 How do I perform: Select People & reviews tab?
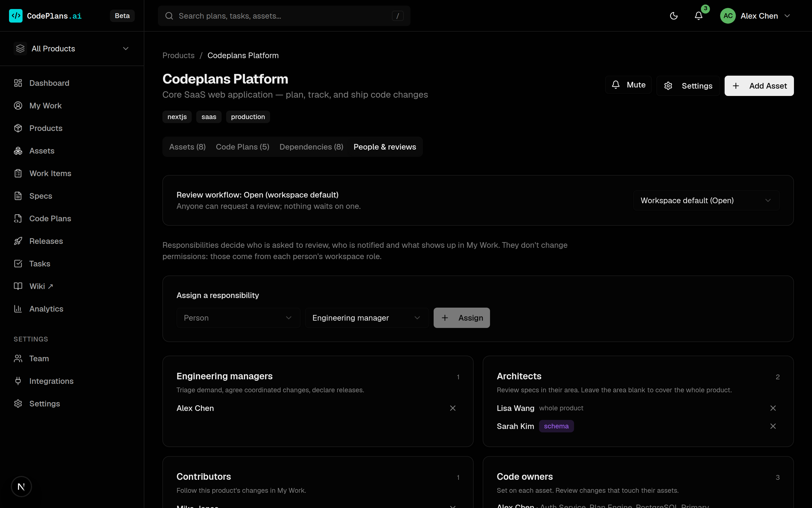385,147
